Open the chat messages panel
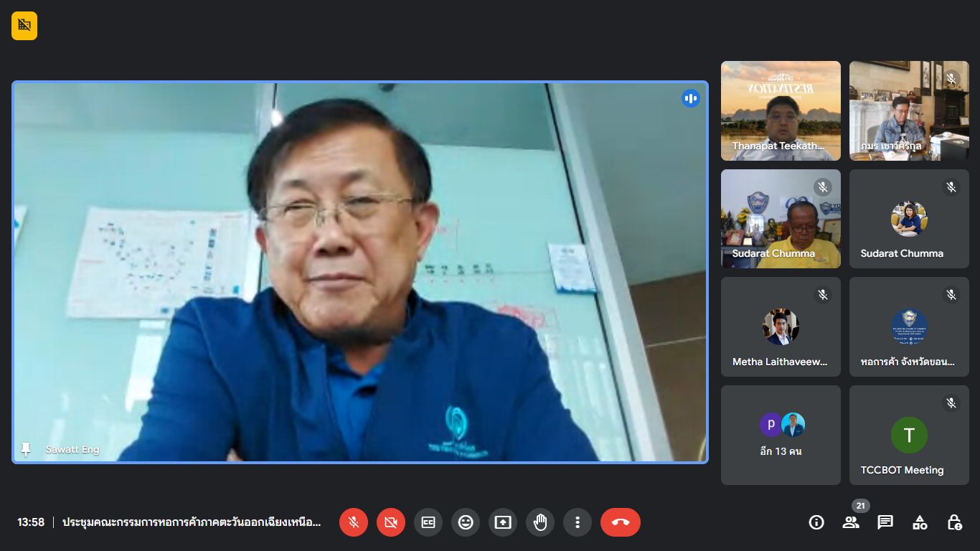Viewport: 980px width, 551px height. [885, 522]
